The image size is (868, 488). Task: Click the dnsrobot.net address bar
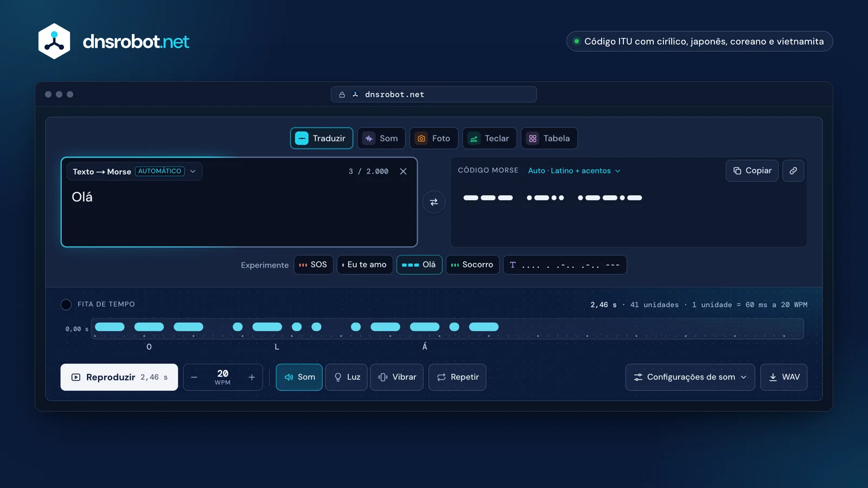coord(434,94)
